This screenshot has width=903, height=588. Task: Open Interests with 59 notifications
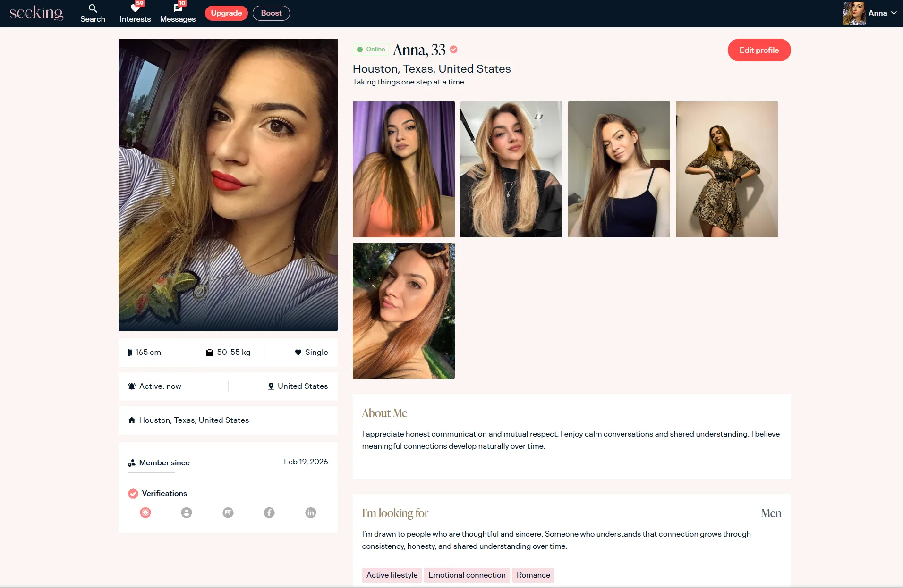[x=135, y=13]
